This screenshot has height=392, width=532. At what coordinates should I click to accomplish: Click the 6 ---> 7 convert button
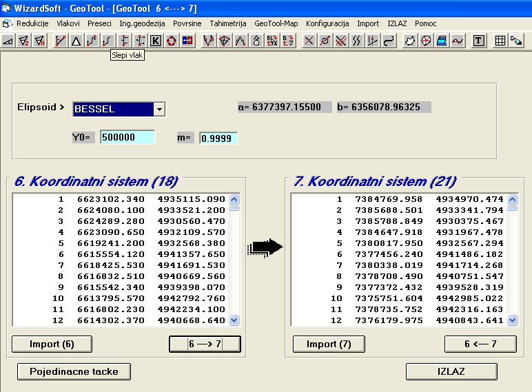[205, 344]
